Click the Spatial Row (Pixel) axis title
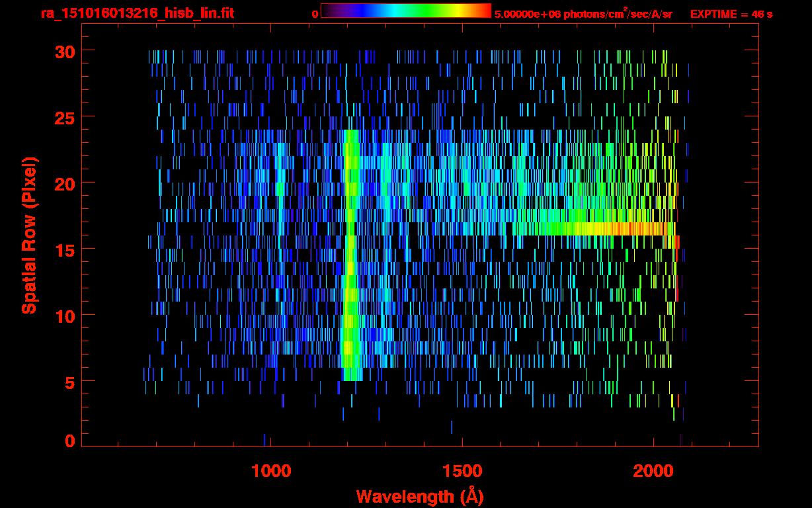 pos(29,235)
